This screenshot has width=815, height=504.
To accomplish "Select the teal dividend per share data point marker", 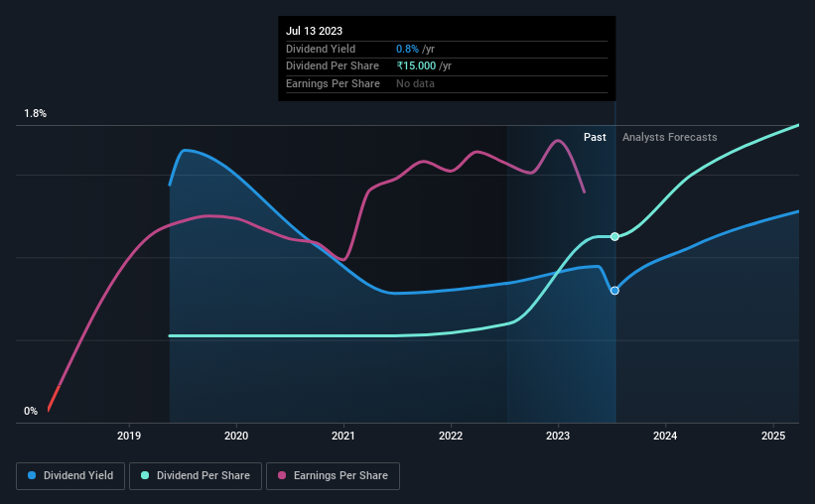I will pos(614,237).
